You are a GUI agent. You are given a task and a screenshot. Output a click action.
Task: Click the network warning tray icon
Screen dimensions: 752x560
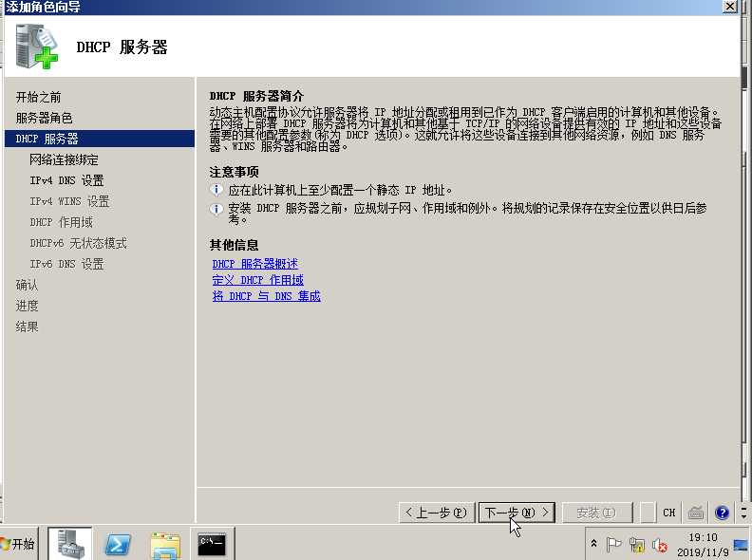637,545
